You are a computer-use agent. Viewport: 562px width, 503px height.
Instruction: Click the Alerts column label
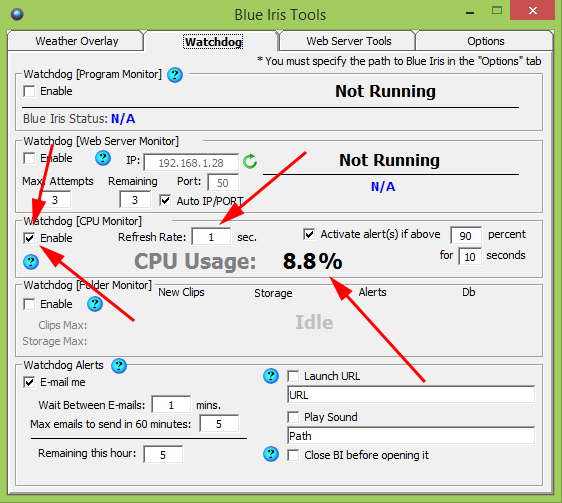tap(372, 292)
